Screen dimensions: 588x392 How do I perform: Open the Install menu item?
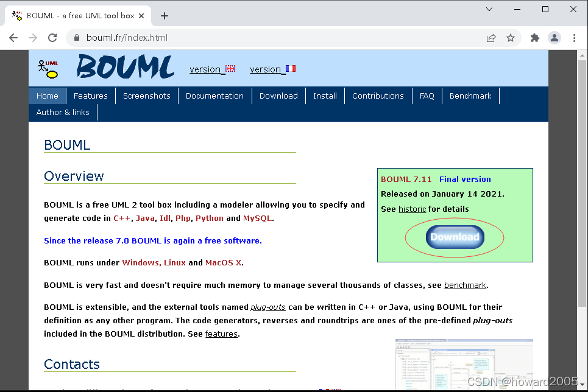coord(325,96)
